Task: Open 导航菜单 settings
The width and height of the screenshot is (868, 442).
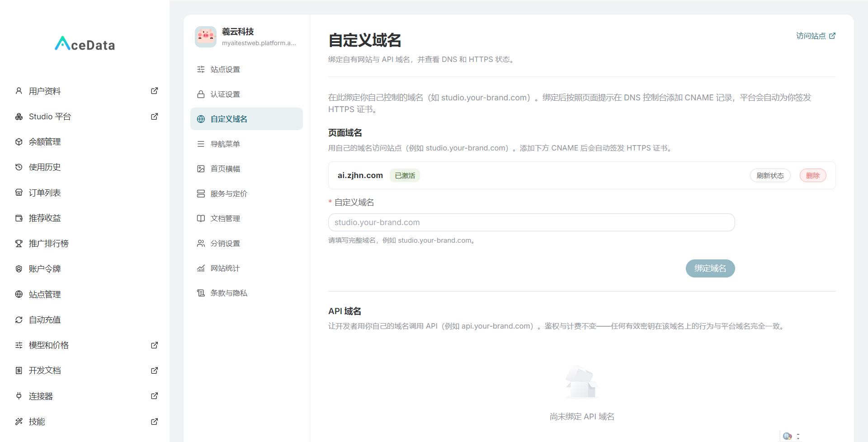Action: coord(246,144)
